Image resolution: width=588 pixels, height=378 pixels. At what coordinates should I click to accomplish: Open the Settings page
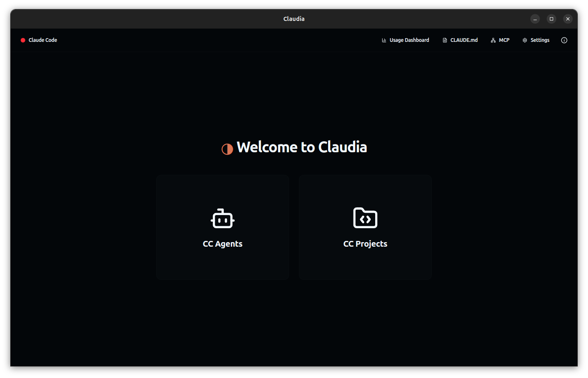[x=536, y=40]
